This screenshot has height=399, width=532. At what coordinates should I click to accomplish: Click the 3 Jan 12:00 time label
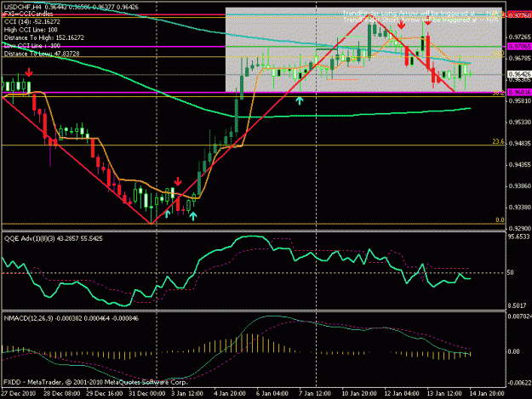[187, 394]
